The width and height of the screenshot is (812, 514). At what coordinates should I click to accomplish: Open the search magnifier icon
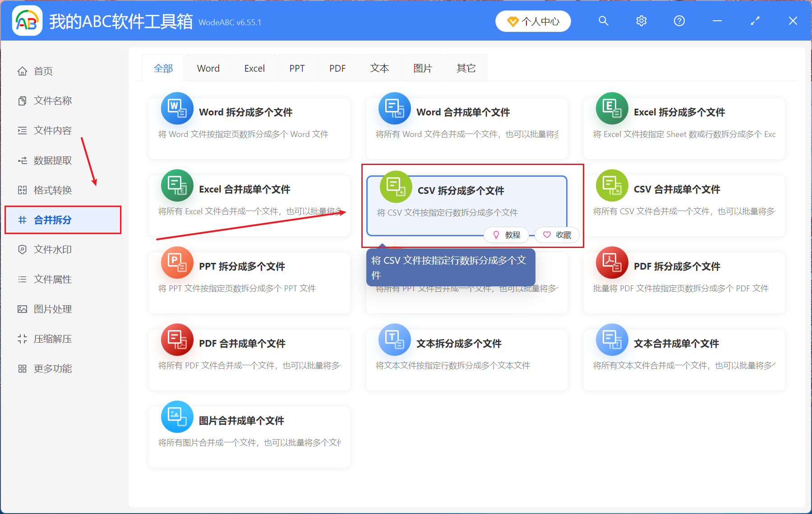[603, 21]
